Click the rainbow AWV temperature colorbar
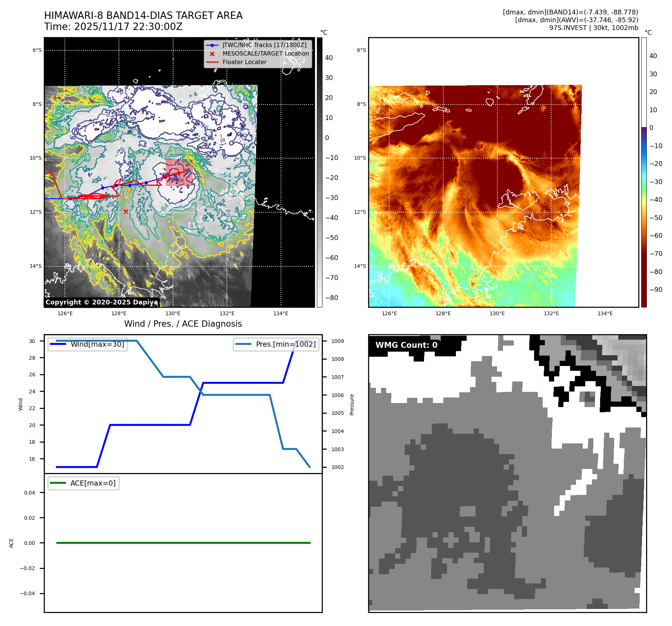Image resolution: width=672 pixels, height=626 pixels. click(x=644, y=172)
